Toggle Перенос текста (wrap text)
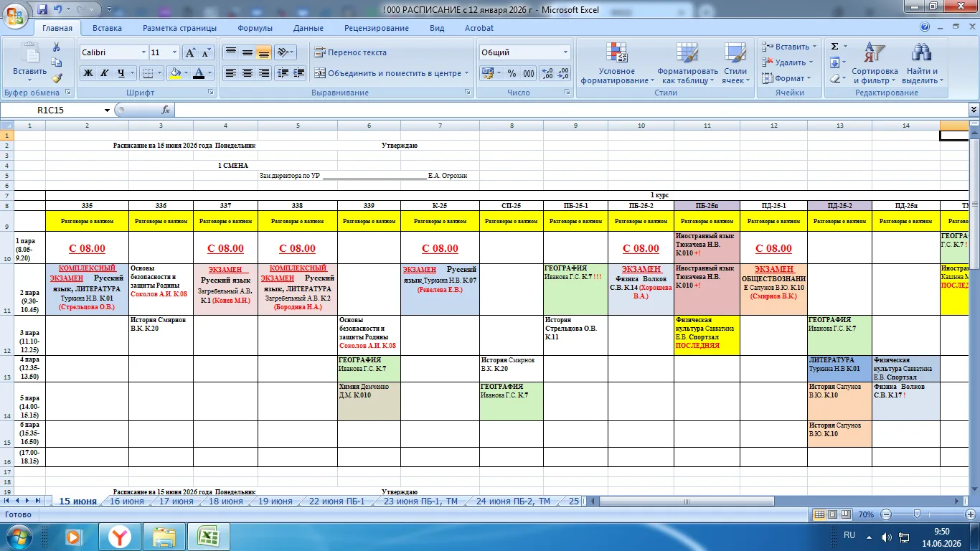This screenshot has height=551, width=980. point(350,52)
